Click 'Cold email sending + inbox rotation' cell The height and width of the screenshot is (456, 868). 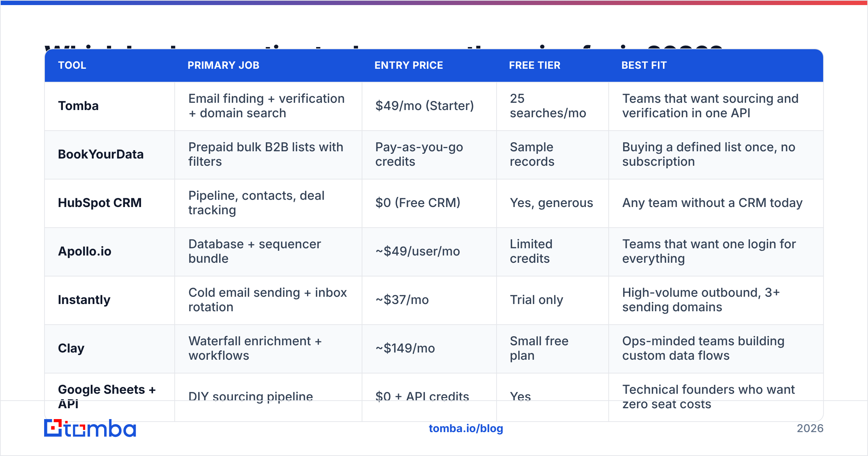coord(268,300)
